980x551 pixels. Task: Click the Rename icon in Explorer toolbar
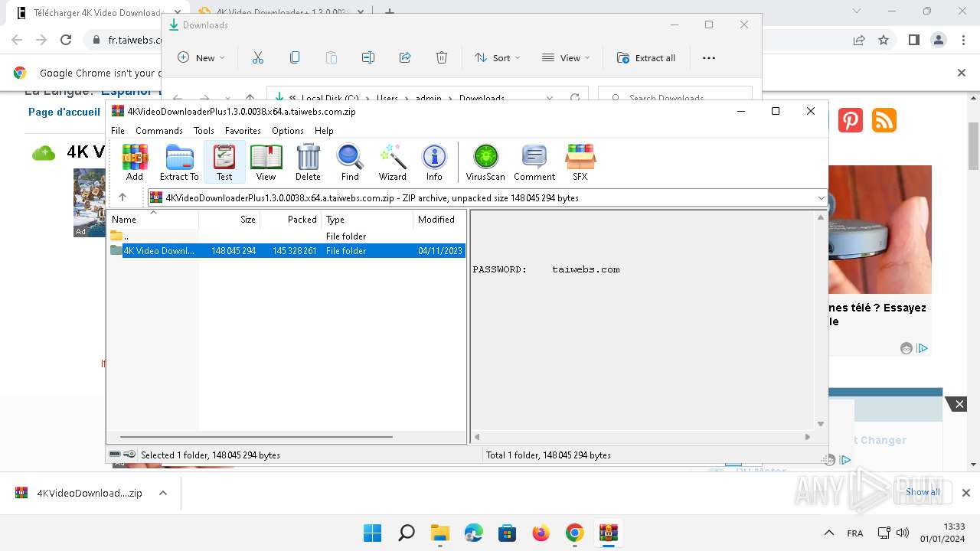[368, 57]
